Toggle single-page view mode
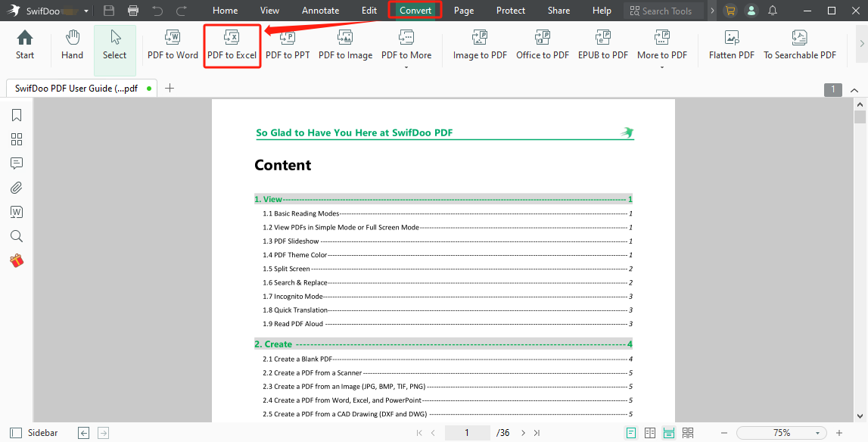868x442 pixels. point(630,432)
